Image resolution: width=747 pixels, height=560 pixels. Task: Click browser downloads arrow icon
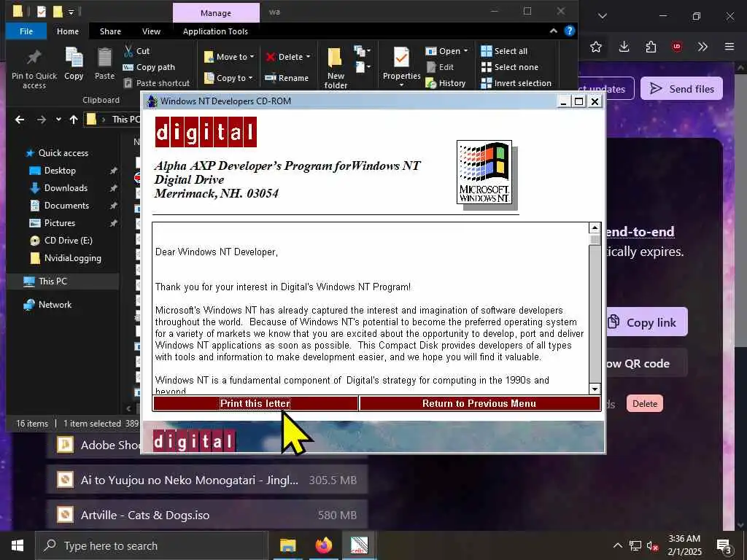point(624,47)
